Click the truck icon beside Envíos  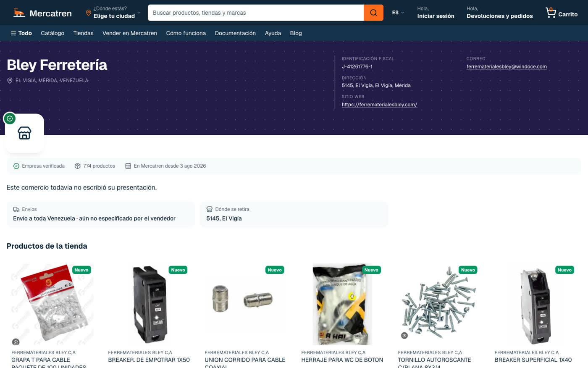16,209
